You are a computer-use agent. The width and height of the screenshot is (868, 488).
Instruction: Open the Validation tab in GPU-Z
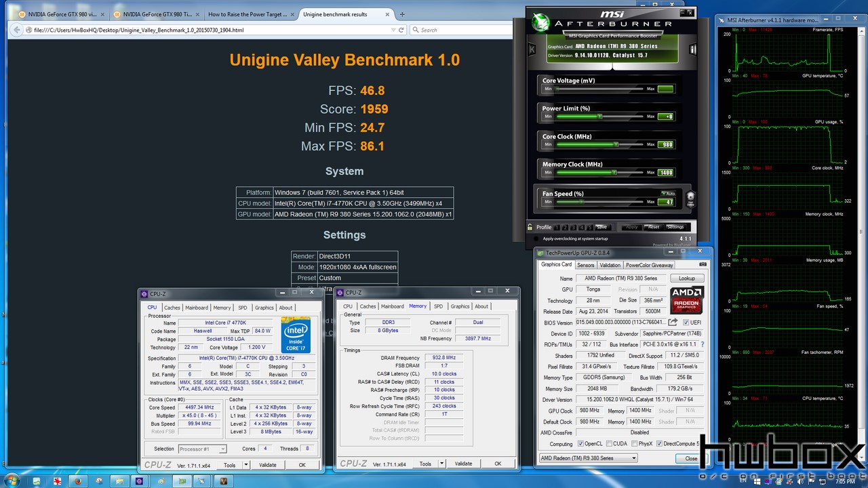click(x=610, y=265)
